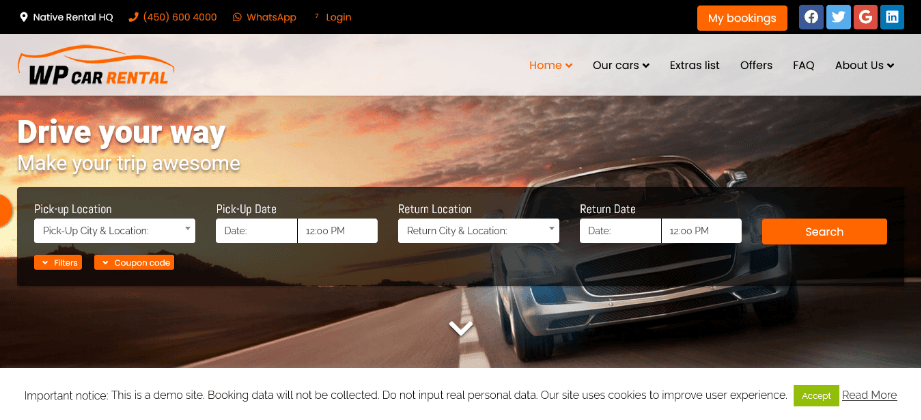
Task: Open the Home menu
Action: click(x=550, y=65)
